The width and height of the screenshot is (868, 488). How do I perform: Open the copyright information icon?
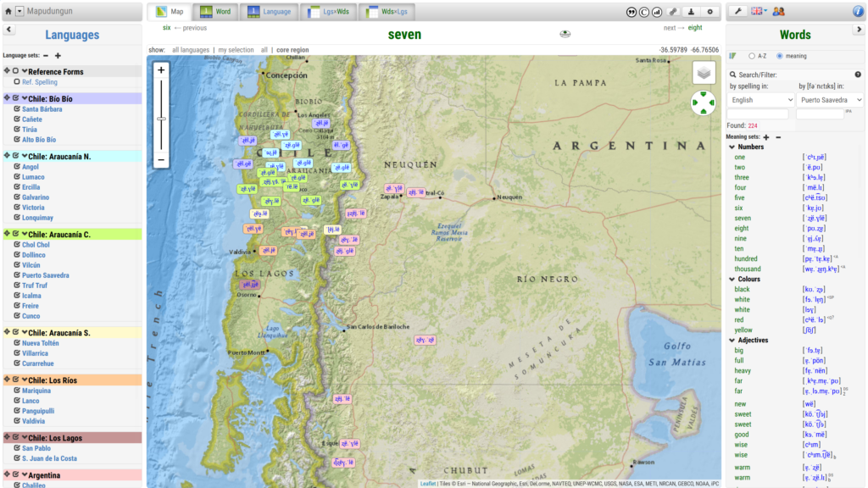pyautogui.click(x=644, y=12)
